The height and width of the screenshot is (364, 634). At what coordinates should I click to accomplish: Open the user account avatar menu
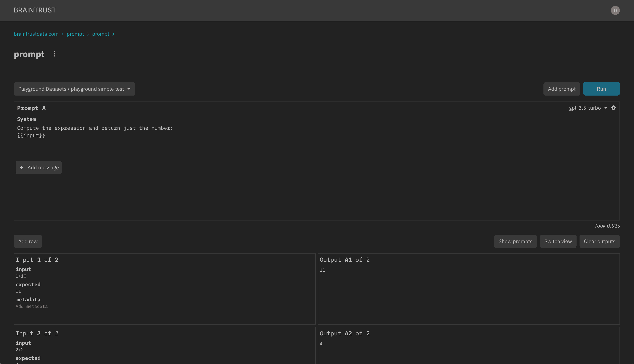(615, 10)
